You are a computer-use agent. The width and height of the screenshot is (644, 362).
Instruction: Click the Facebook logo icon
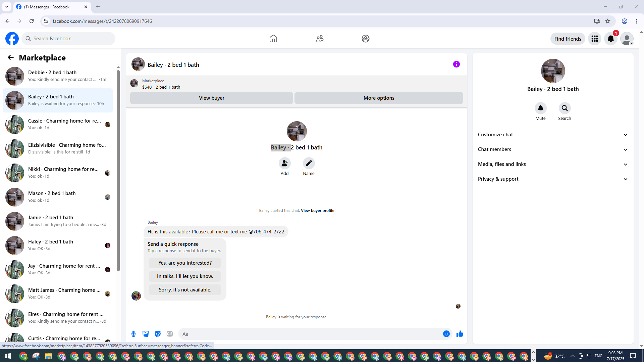(x=12, y=39)
